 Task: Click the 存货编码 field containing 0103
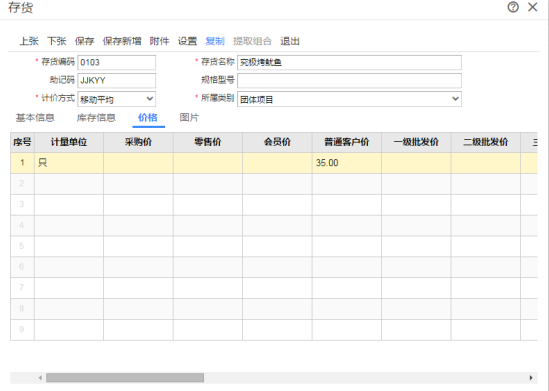coord(117,62)
